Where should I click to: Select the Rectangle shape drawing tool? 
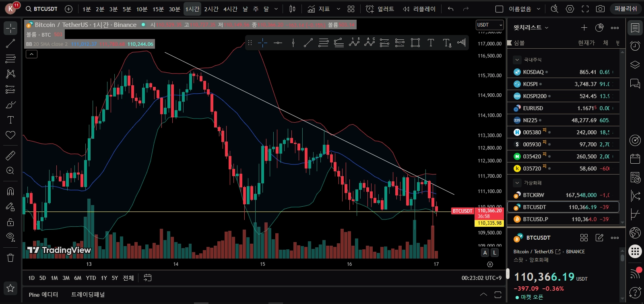click(x=415, y=43)
